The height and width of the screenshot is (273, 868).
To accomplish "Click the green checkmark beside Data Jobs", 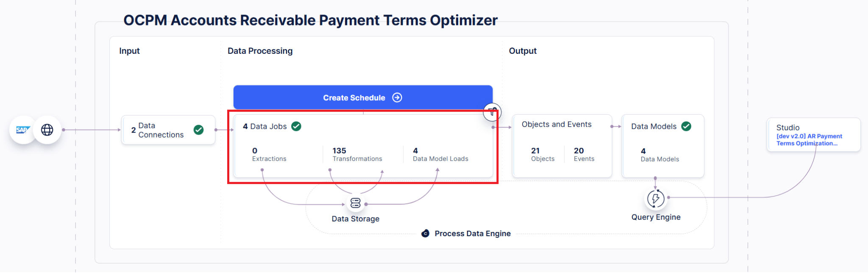I will click(296, 126).
